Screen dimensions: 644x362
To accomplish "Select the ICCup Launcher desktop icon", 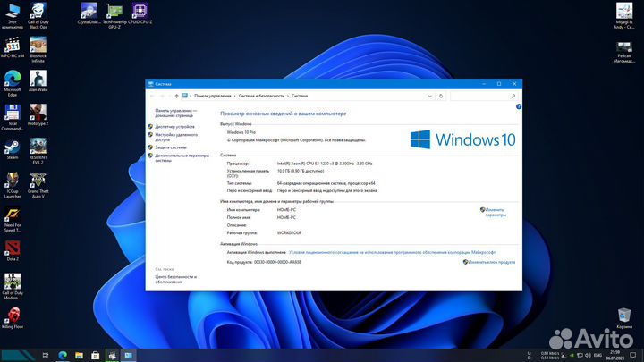I will [13, 186].
